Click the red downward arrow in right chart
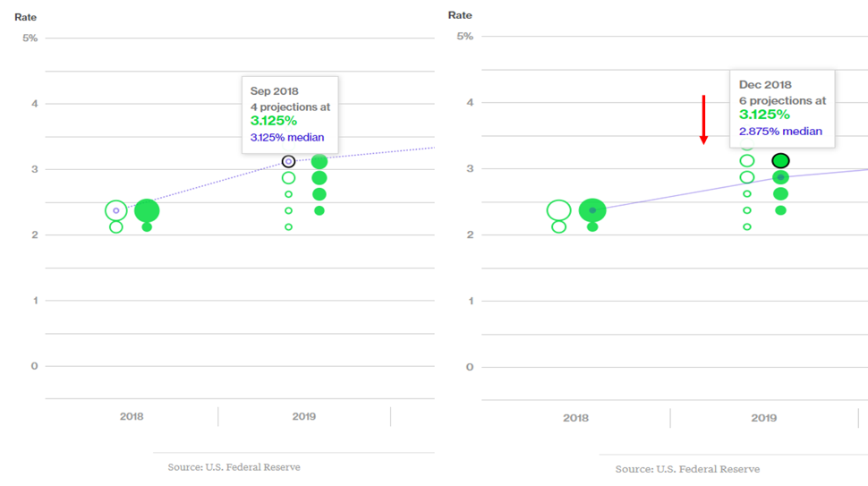Viewport: 868px width, 486px height. pyautogui.click(x=703, y=119)
